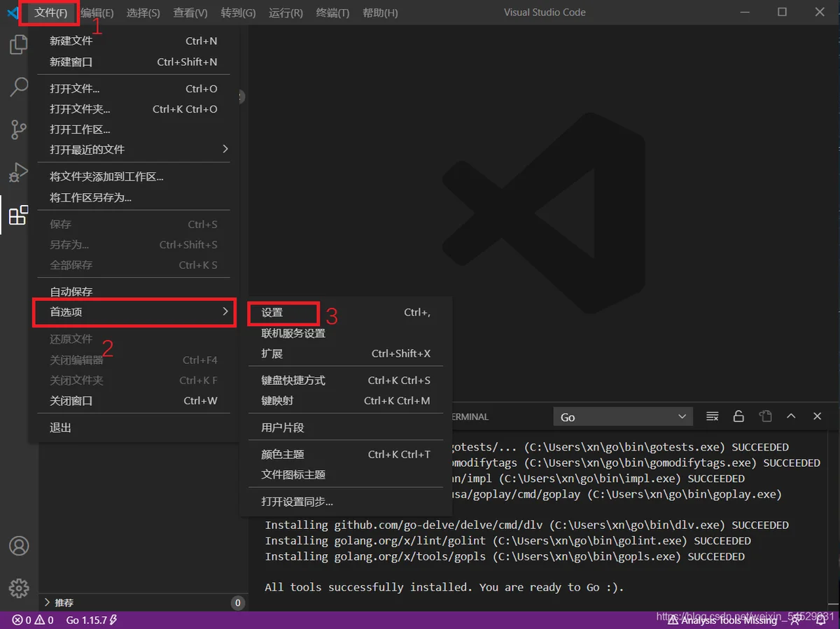
Task: Choose 将工作区另存为...
Action: click(134, 197)
